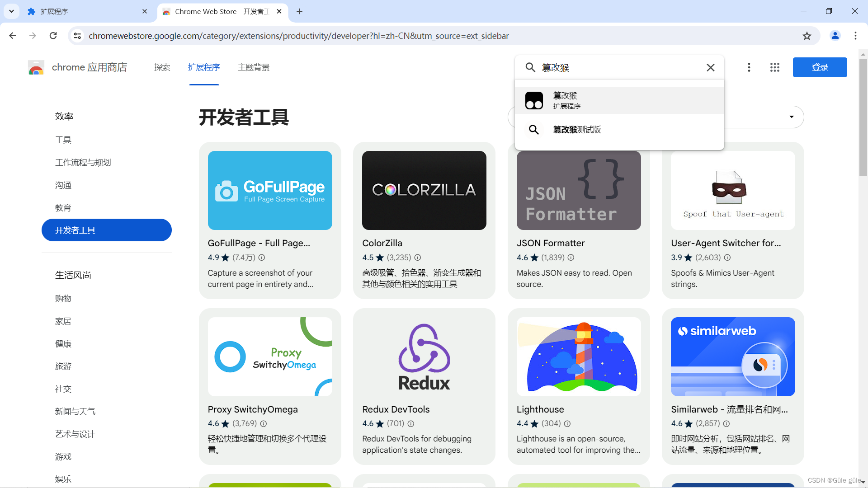The image size is (868, 488).
Task: Close the 扩展程序 tab
Action: pos(145,11)
